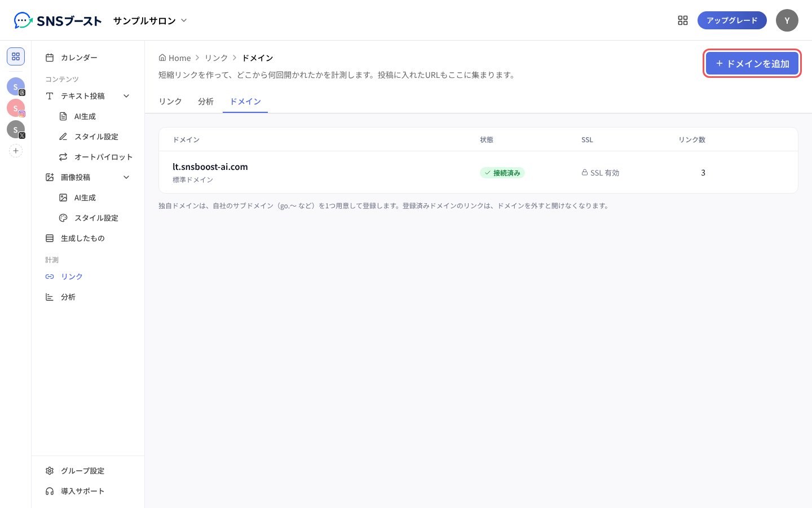The image size is (812, 508).
Task: Collapse the テキスト投稿 section chevron
Action: (126, 96)
